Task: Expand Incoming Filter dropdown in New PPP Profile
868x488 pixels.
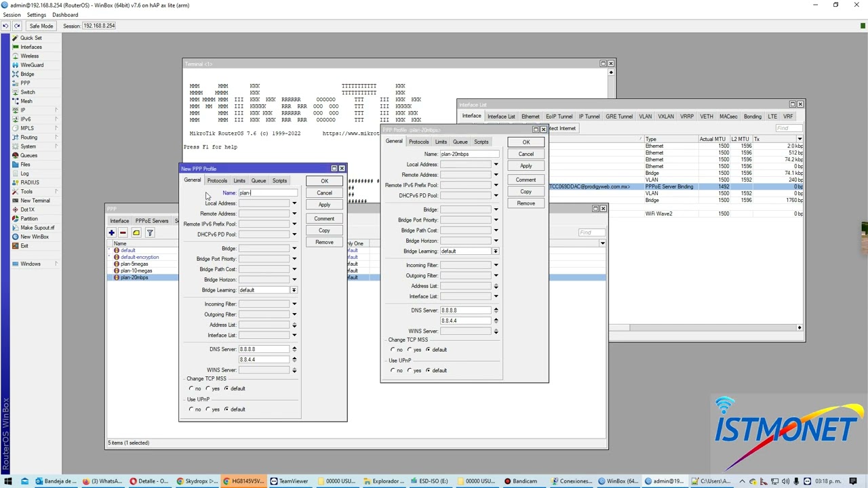Action: [294, 304]
